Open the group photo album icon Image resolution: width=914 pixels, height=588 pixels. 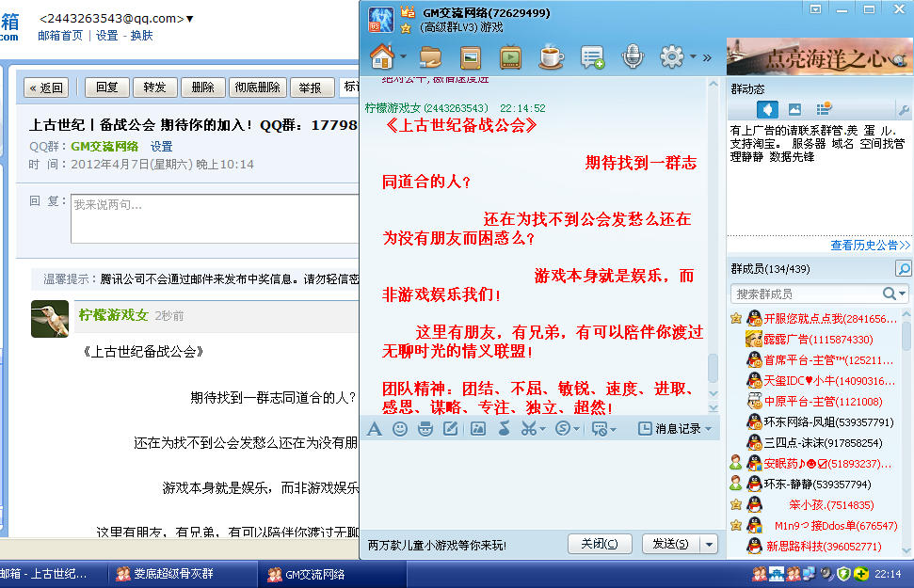(471, 57)
